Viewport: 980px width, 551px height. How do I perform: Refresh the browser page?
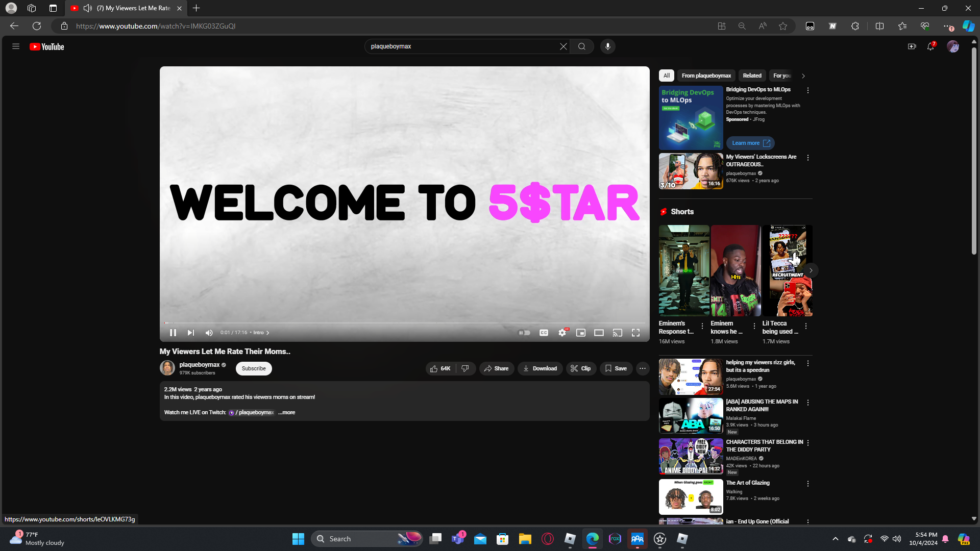[37, 26]
